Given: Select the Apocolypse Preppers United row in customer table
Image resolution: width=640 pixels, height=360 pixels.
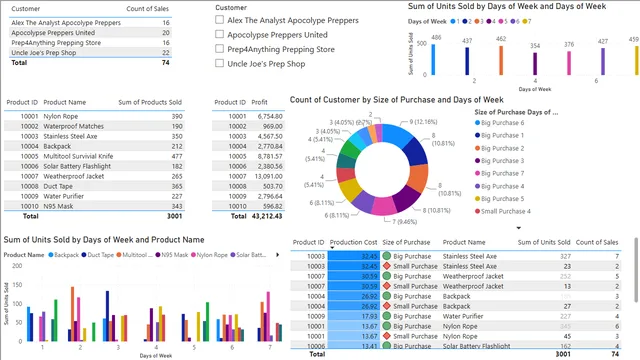Looking at the screenshot, I should click(90, 33).
